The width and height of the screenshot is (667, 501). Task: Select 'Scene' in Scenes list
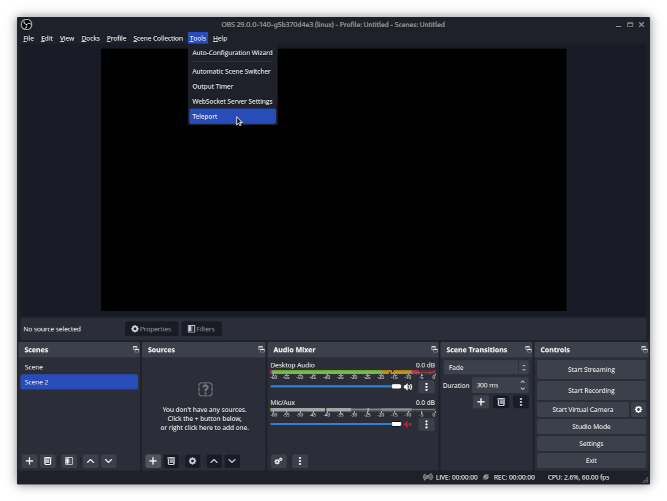(79, 367)
